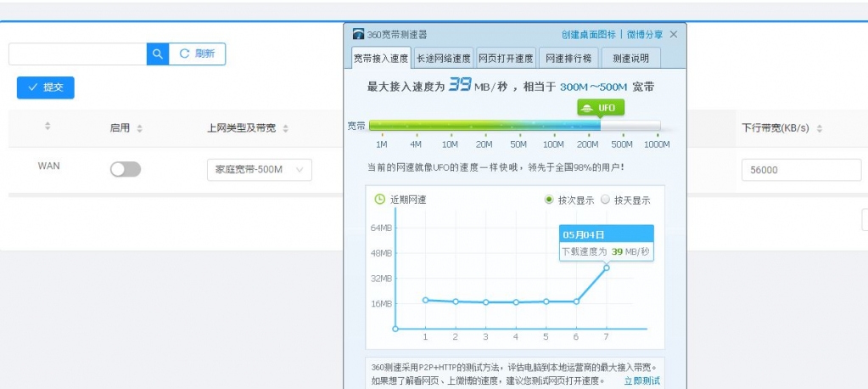Viewport: 868px width, 389px height.
Task: Toggle the WAN 启用 switch
Action: click(126, 170)
